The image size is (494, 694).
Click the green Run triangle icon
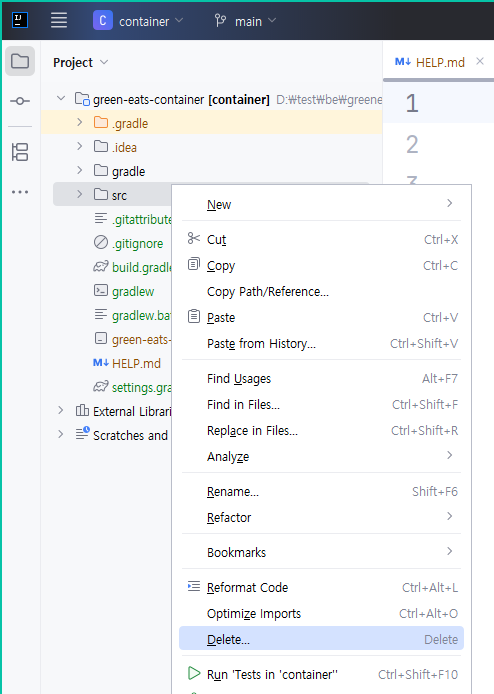[x=194, y=673]
